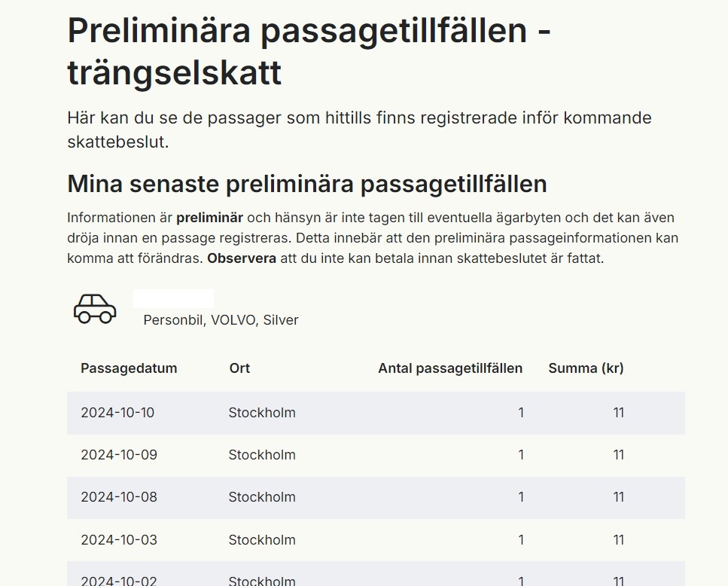
Task: Click Stockholm in the 2024-10-09 row
Action: click(x=262, y=455)
